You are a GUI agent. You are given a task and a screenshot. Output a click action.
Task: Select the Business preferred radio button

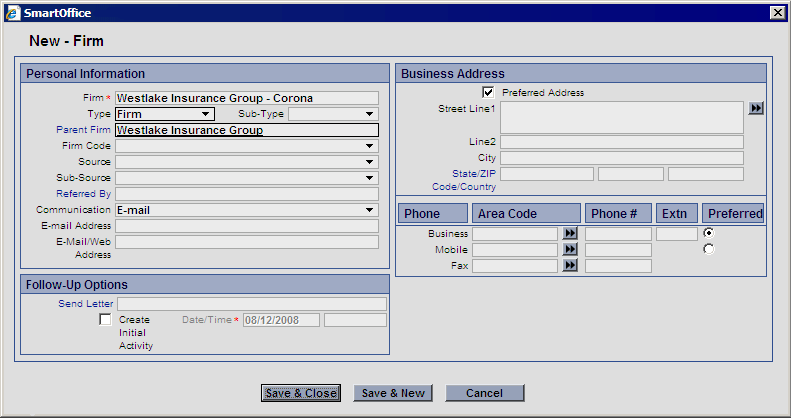click(x=709, y=233)
